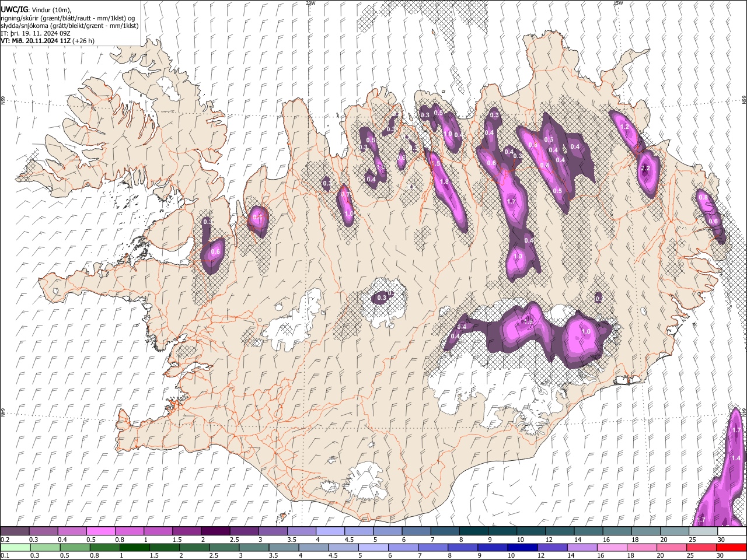
Task: Click the '(+26 h)' forecast offset
Action: click(x=84, y=41)
